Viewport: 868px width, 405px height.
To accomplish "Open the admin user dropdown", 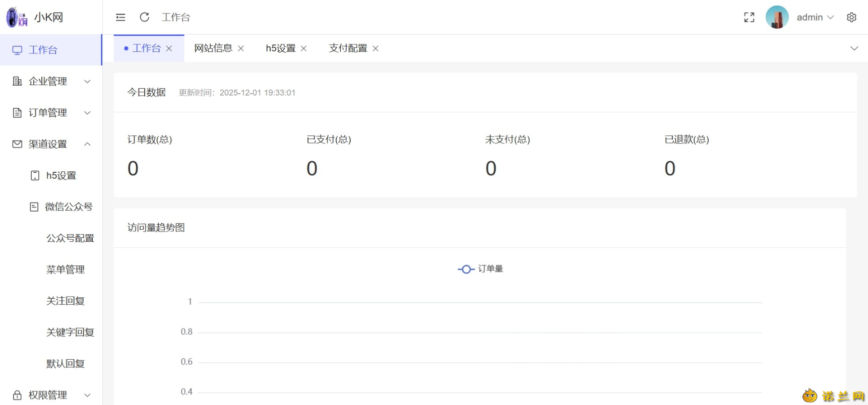I will pyautogui.click(x=815, y=17).
